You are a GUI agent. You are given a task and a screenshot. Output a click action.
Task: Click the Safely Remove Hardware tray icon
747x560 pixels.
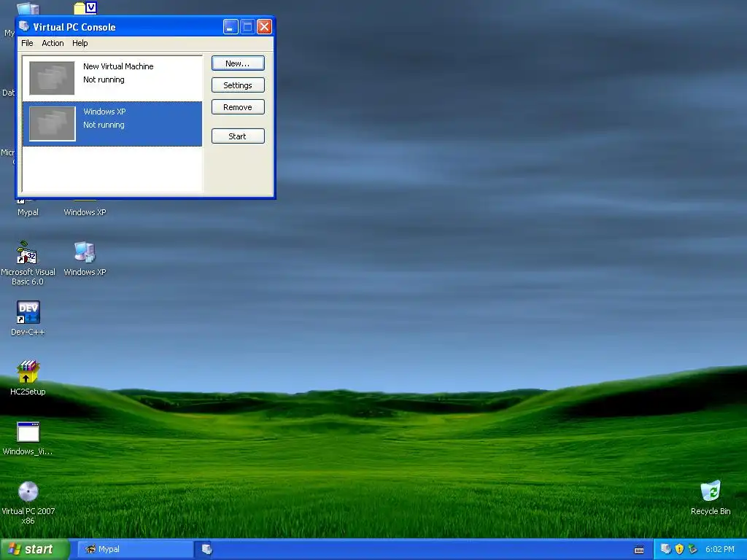[693, 549]
